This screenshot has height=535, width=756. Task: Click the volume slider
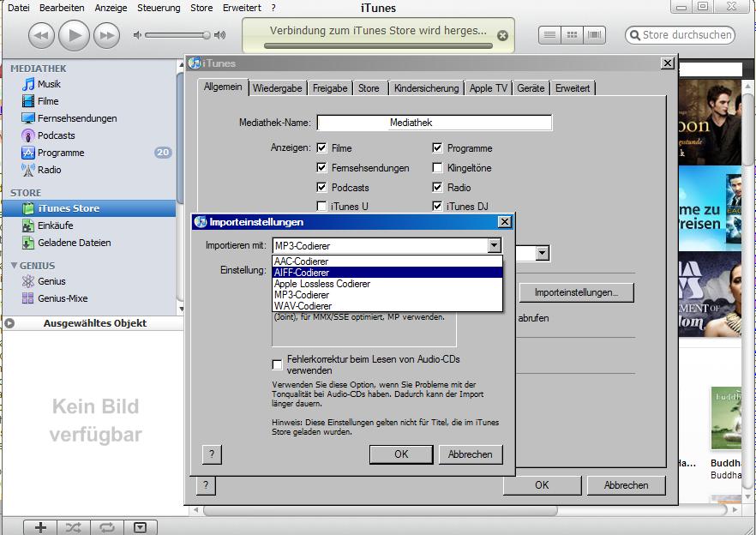point(177,35)
